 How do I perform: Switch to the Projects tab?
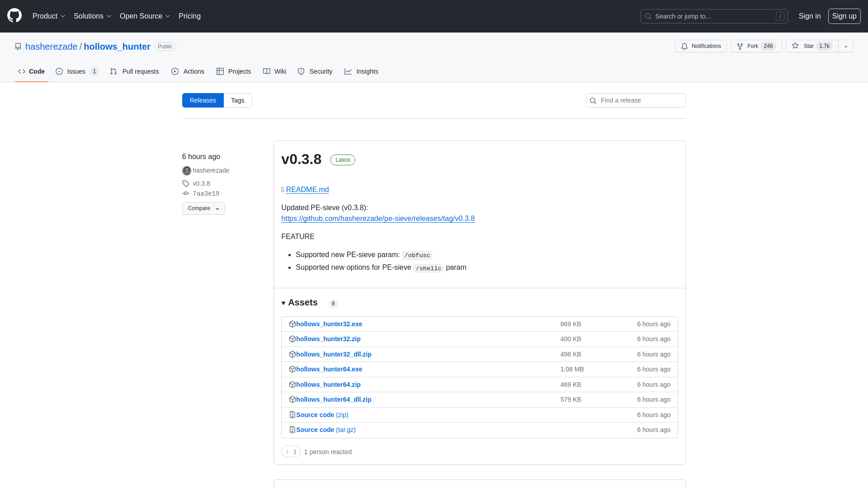click(x=234, y=71)
